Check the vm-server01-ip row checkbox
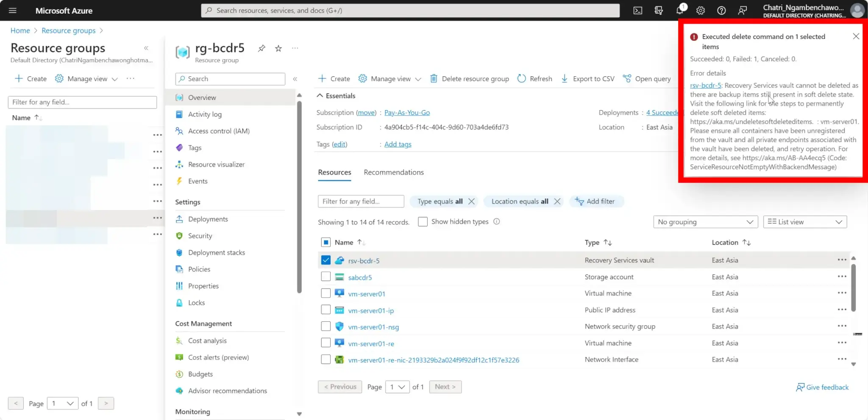Viewport: 868px width, 420px height. click(x=325, y=309)
